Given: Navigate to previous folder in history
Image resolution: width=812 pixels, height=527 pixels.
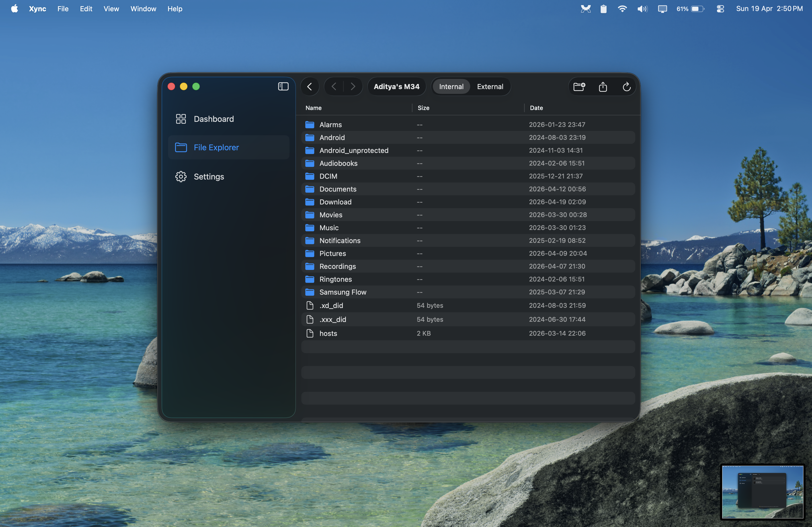Looking at the screenshot, I should pyautogui.click(x=334, y=87).
